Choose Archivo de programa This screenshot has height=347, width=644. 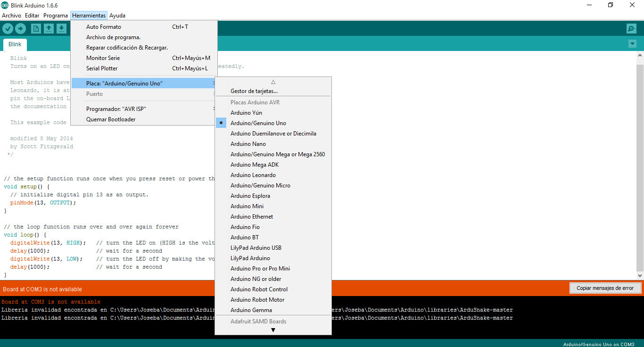144,37
